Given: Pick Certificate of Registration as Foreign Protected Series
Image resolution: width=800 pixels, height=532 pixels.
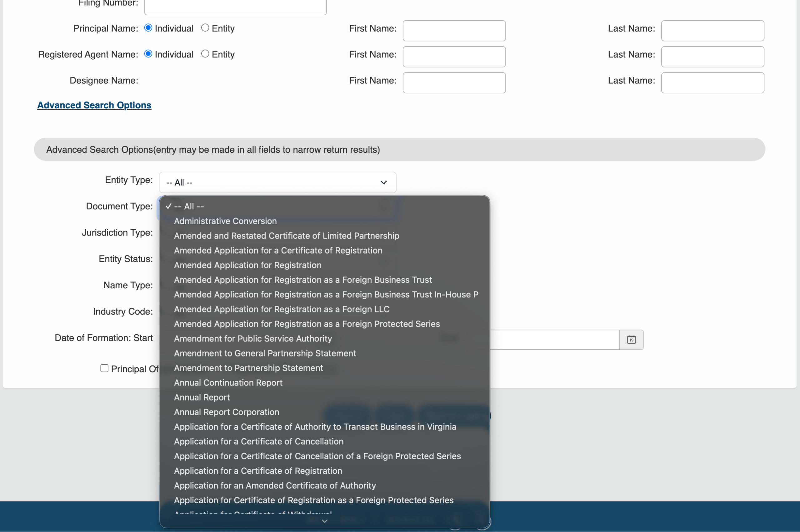Looking at the screenshot, I should pyautogui.click(x=324, y=500).
